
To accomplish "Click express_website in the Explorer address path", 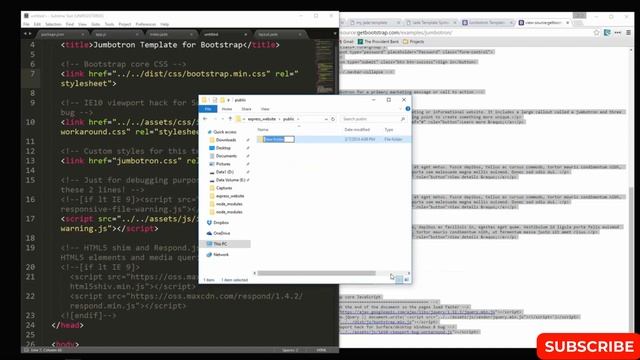I will pyautogui.click(x=262, y=119).
